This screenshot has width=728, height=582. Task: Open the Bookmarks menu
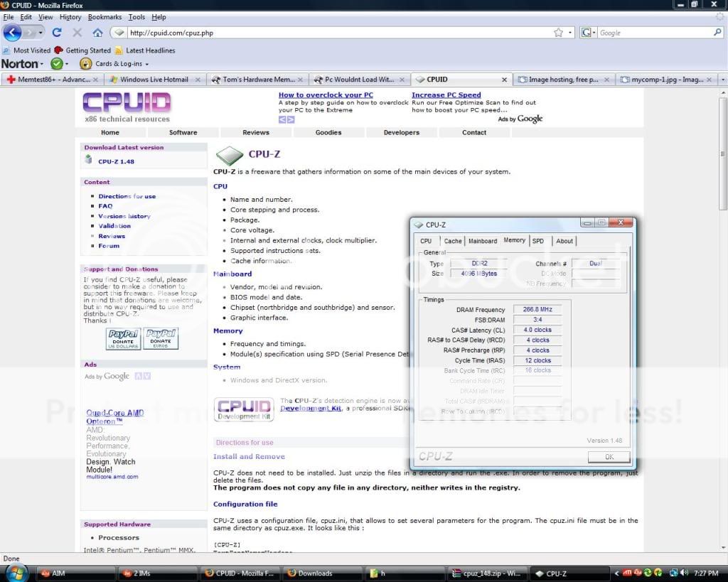tap(105, 17)
